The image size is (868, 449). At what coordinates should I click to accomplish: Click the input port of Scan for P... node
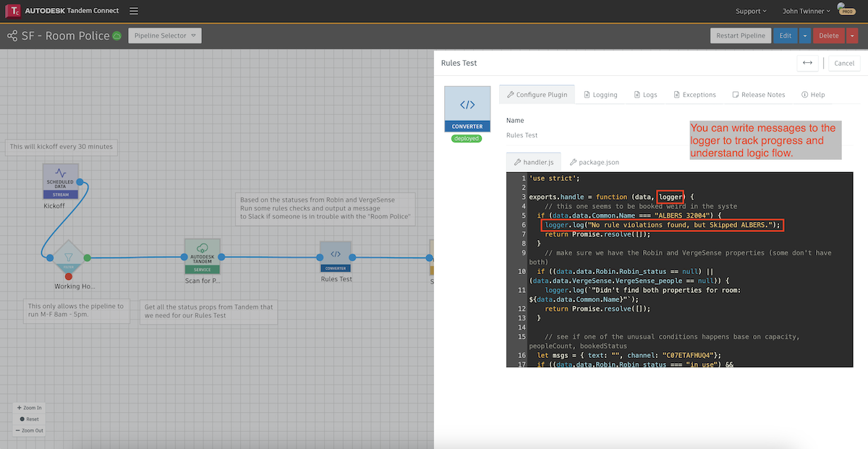184,257
